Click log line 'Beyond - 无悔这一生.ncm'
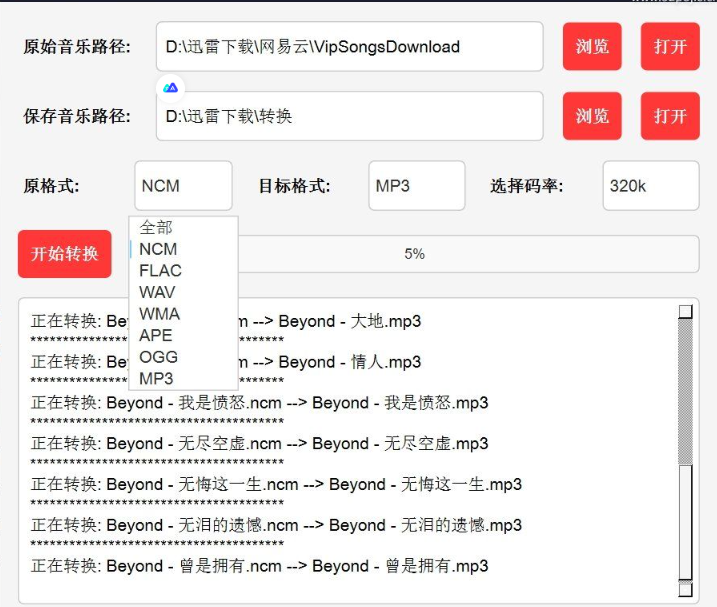 (x=202, y=484)
